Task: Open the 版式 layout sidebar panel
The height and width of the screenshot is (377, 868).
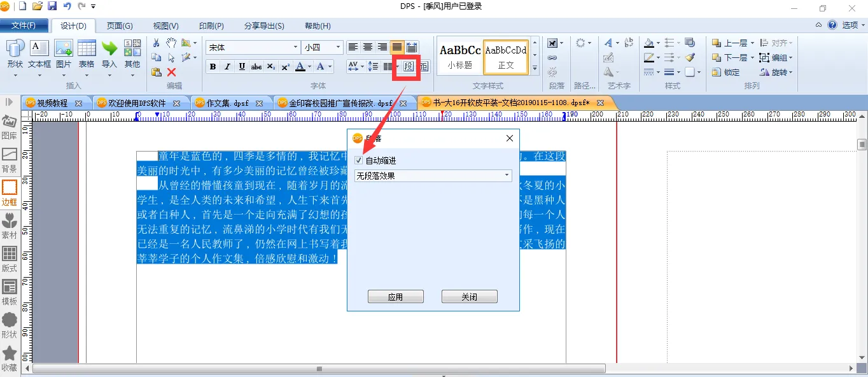Action: point(10,260)
